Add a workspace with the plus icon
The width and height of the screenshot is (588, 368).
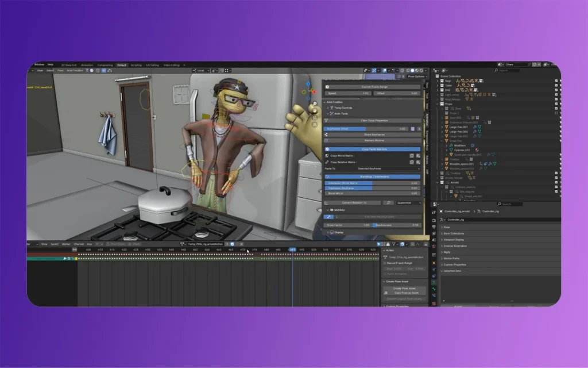pyautogui.click(x=184, y=65)
